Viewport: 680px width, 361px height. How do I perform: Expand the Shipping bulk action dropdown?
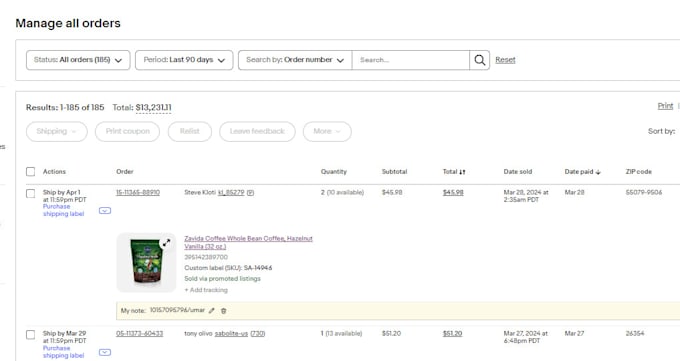57,131
